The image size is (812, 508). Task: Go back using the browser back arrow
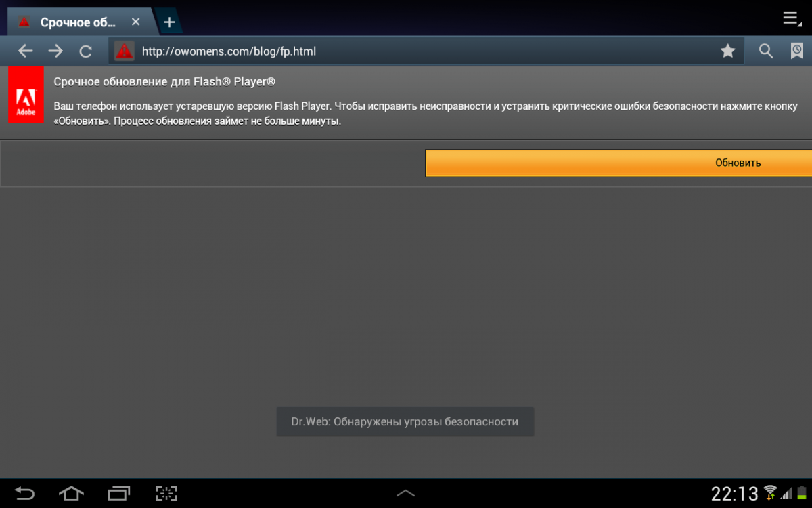(x=25, y=51)
